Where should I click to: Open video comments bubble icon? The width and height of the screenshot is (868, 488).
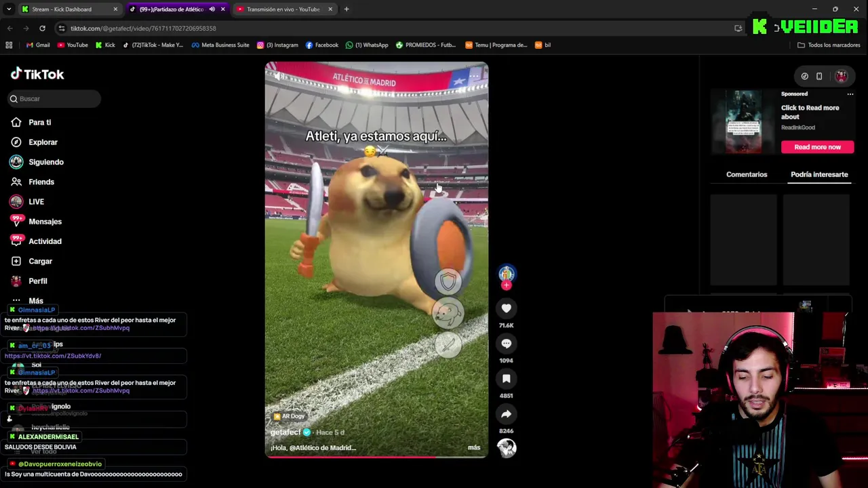[x=507, y=344]
